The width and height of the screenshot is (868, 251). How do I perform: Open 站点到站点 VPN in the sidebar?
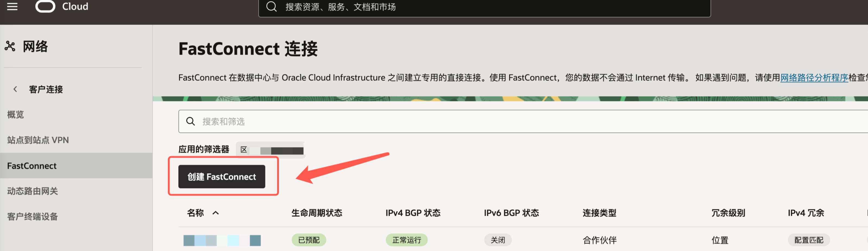[38, 140]
